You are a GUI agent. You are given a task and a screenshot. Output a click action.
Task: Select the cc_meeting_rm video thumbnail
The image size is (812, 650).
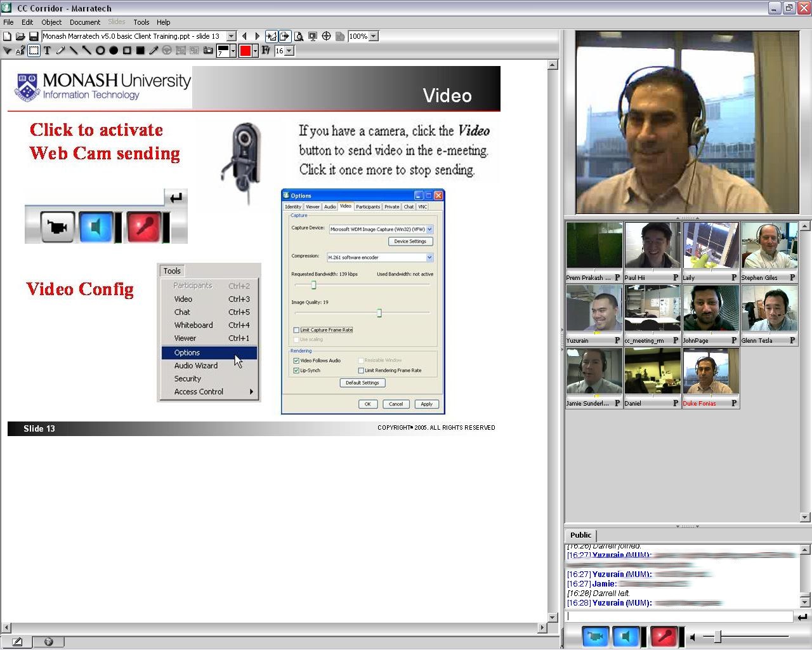coord(652,309)
